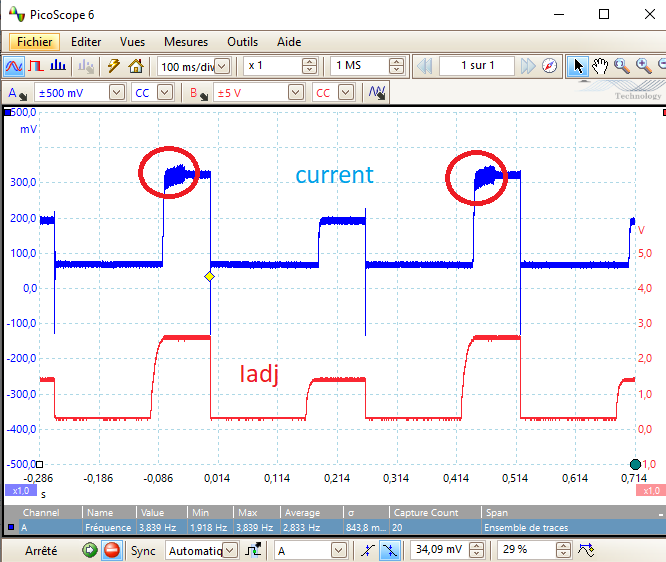The height and width of the screenshot is (562, 666).
Task: Click the 1,918 Hz Min cell
Action: tap(209, 528)
